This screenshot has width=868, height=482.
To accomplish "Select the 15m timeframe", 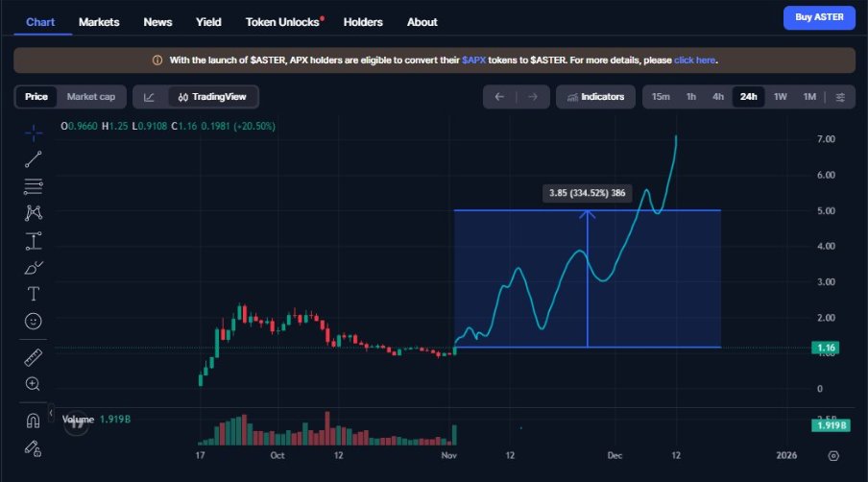I will [x=661, y=97].
